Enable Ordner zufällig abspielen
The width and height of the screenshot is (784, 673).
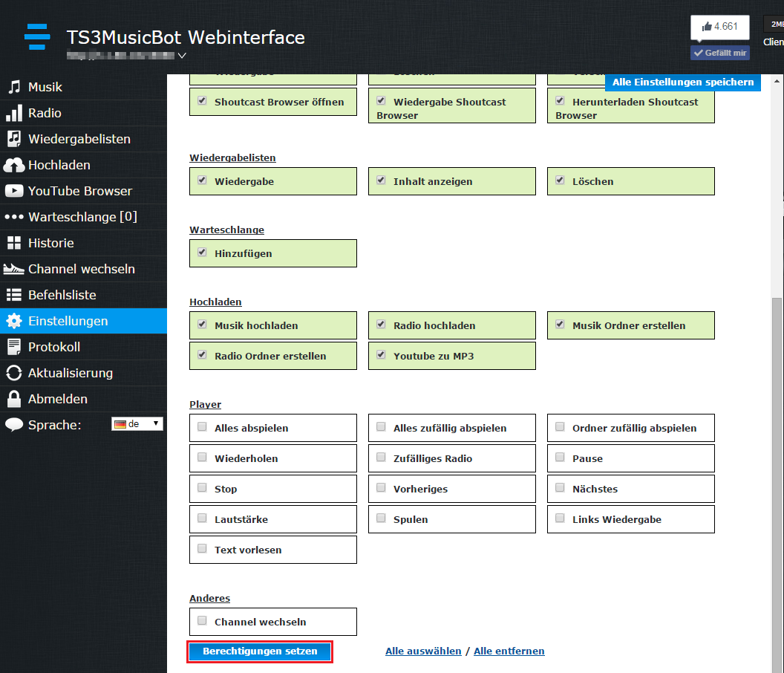point(560,427)
